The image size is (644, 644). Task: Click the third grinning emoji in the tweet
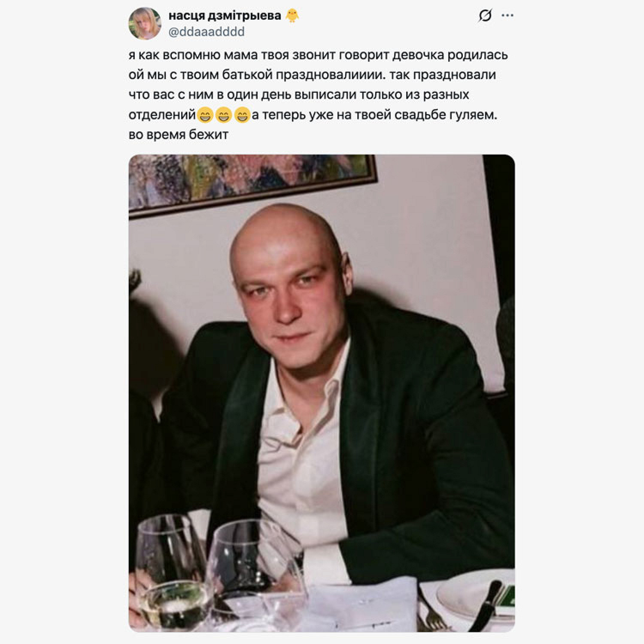coord(243,115)
